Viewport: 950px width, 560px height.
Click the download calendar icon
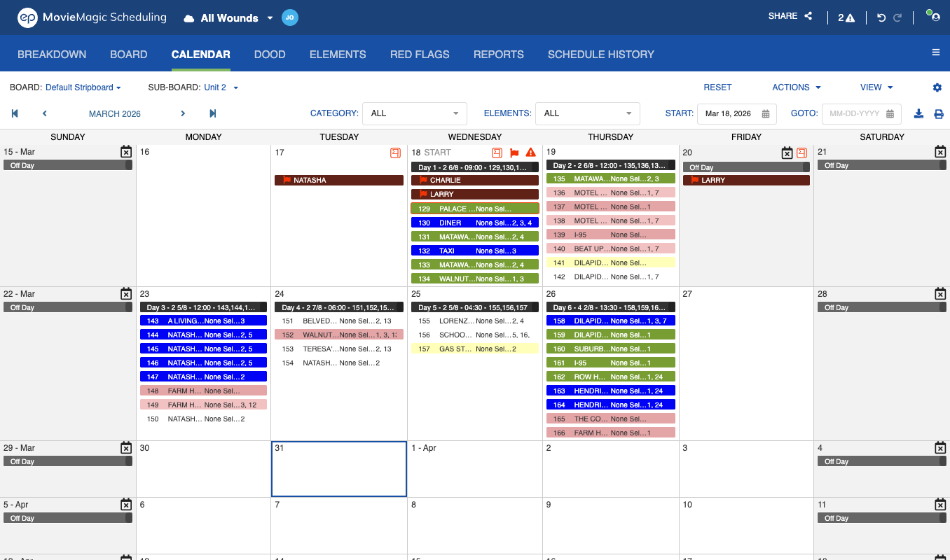[918, 114]
